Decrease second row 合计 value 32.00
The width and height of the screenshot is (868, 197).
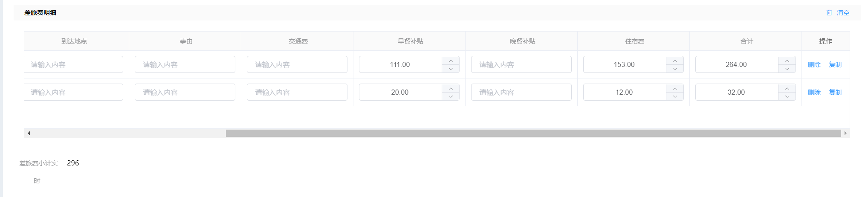[787, 96]
